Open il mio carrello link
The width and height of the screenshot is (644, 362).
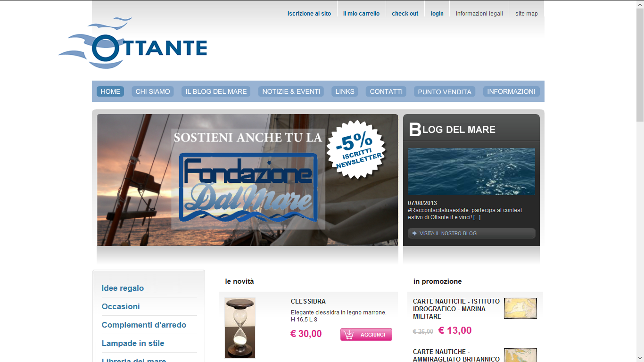(361, 14)
